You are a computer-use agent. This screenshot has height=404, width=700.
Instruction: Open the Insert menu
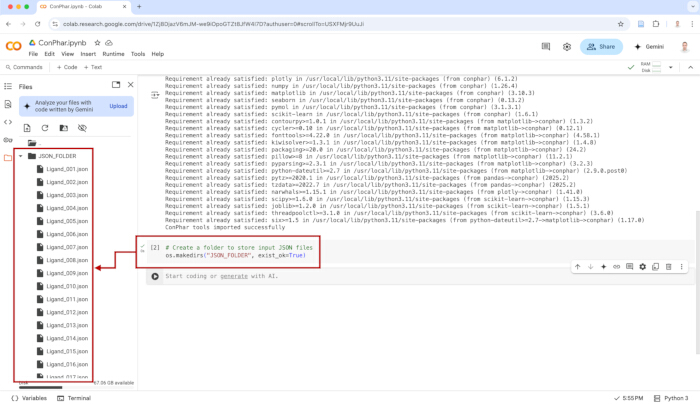[x=88, y=54]
